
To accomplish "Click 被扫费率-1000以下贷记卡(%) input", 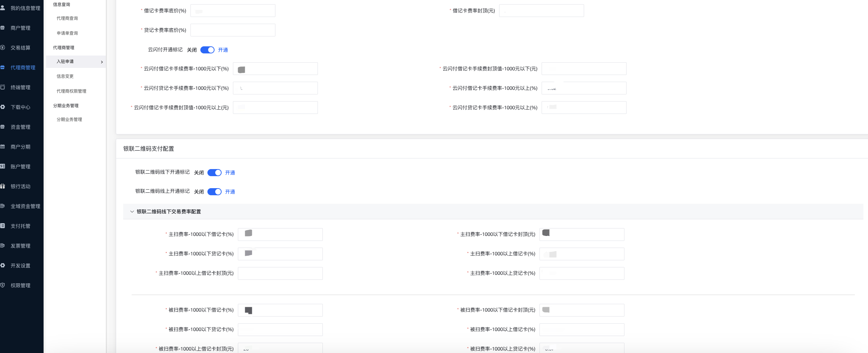I will [x=280, y=330].
